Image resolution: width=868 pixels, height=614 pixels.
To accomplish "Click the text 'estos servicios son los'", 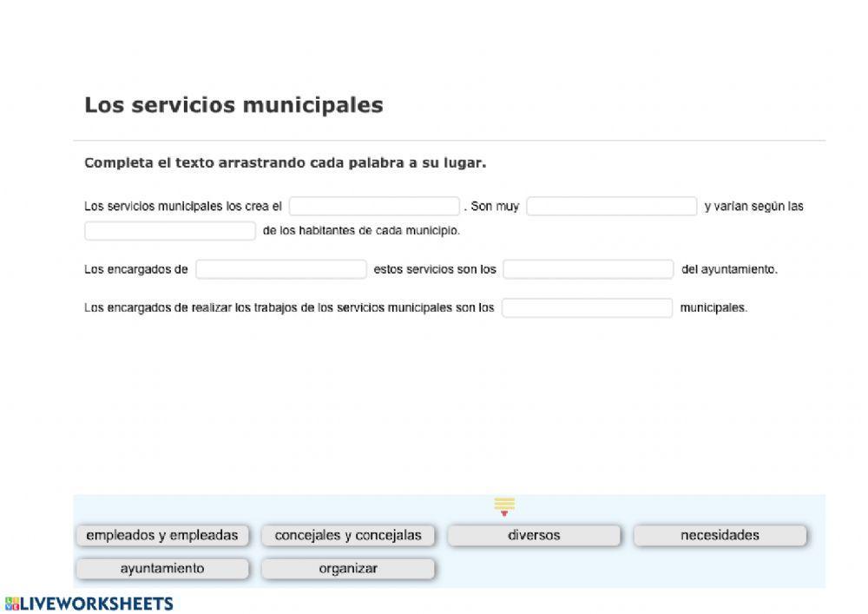I will coord(435,269).
